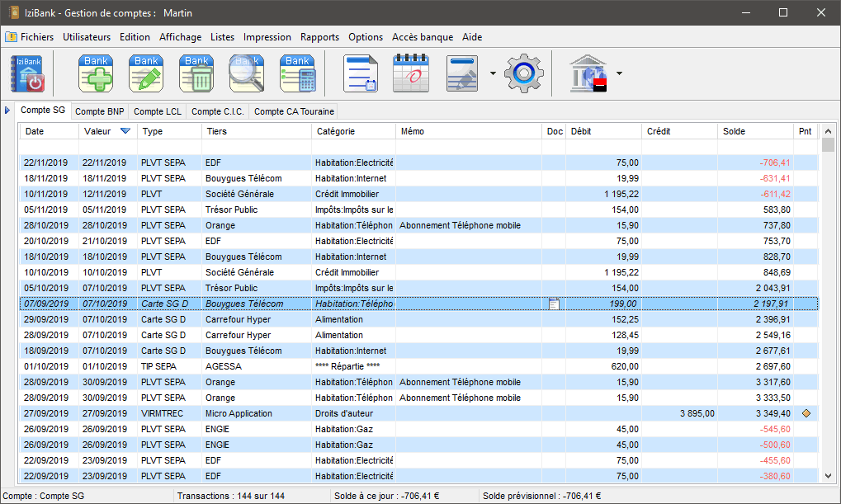The width and height of the screenshot is (841, 504).
Task: Click the orange diamond marker on Micro Application row
Action: tap(806, 413)
